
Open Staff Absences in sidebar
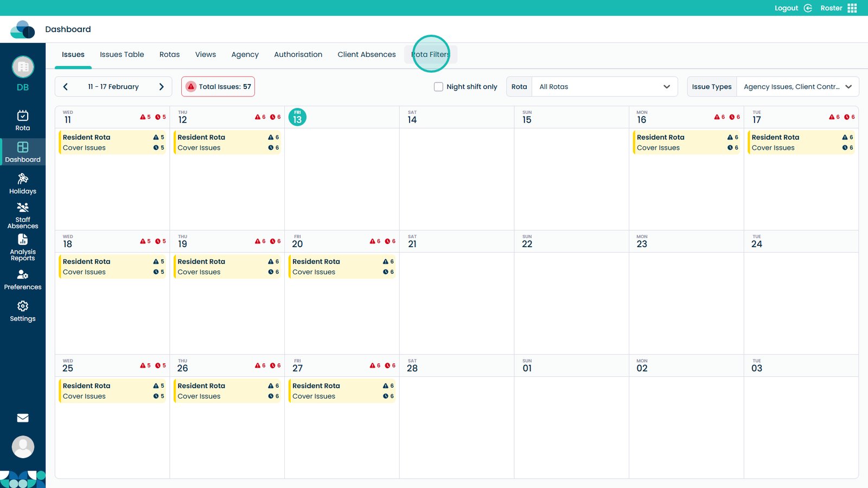(23, 215)
